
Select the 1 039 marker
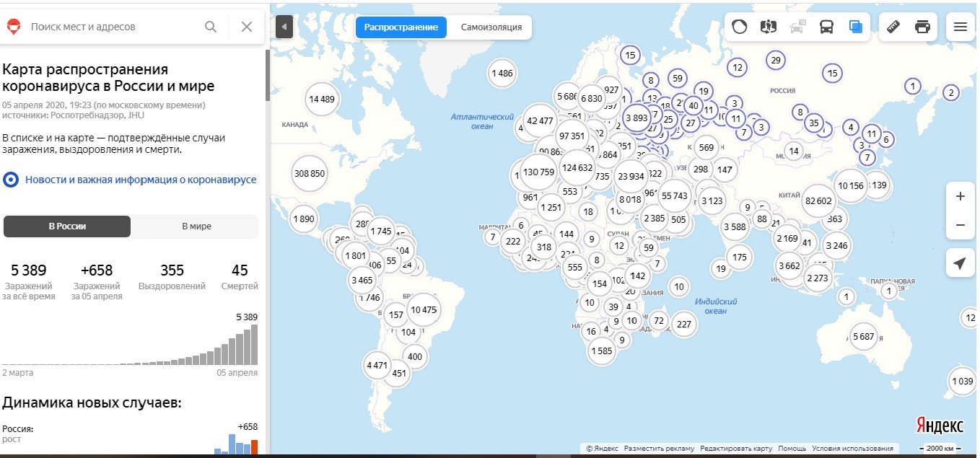[962, 382]
